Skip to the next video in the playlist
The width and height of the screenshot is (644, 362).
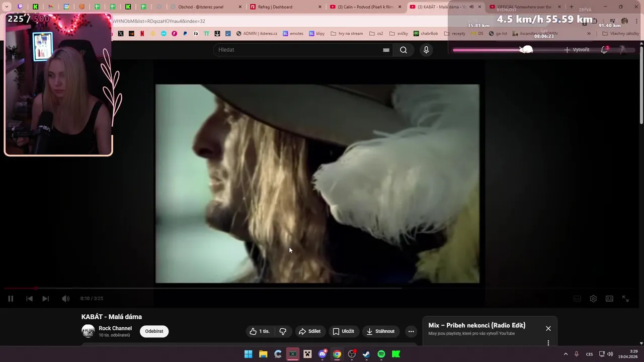tap(45, 299)
